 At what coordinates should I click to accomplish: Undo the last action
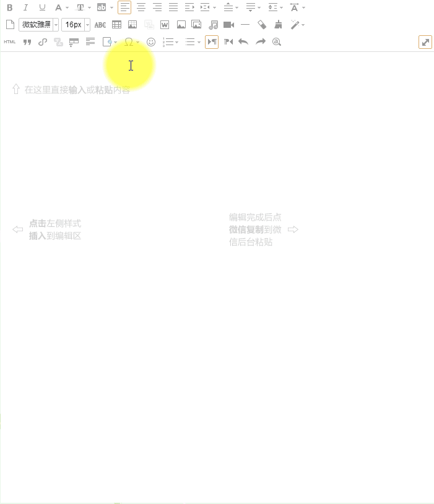tap(243, 42)
